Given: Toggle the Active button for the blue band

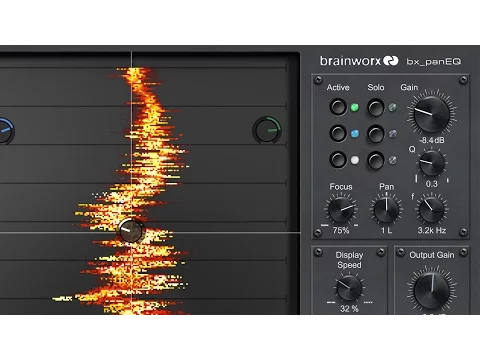Looking at the screenshot, I should (338, 134).
